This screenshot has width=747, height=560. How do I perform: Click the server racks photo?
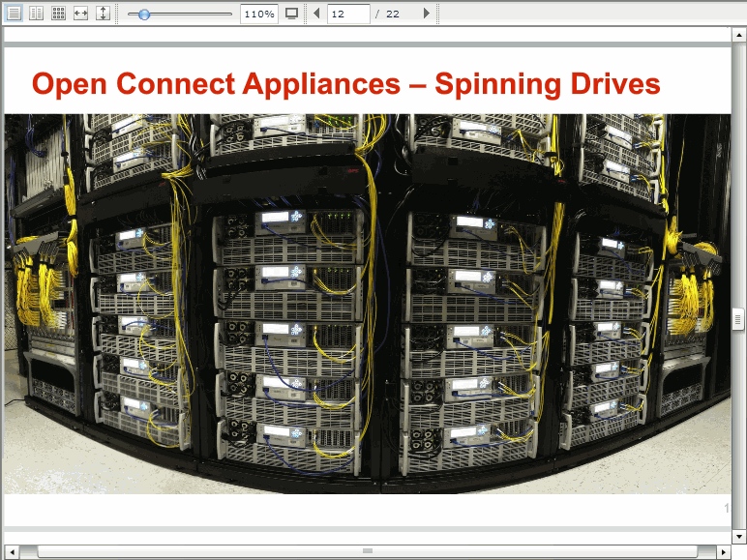click(368, 304)
